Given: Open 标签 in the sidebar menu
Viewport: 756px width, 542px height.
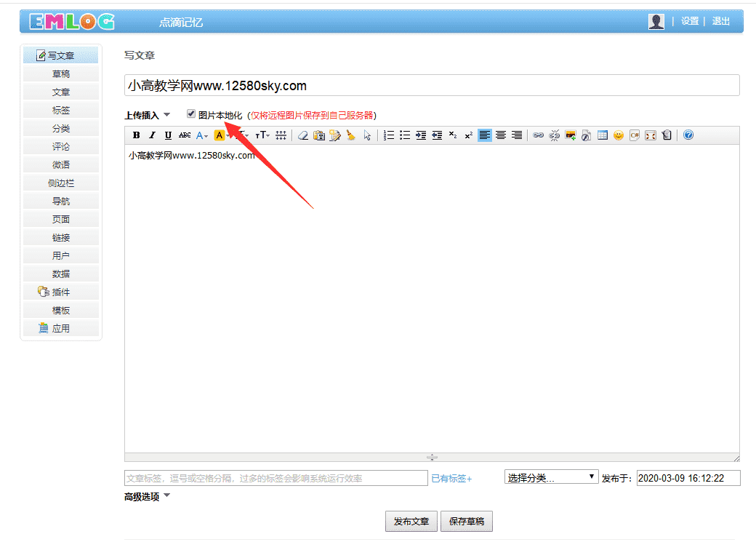Looking at the screenshot, I should tap(61, 110).
